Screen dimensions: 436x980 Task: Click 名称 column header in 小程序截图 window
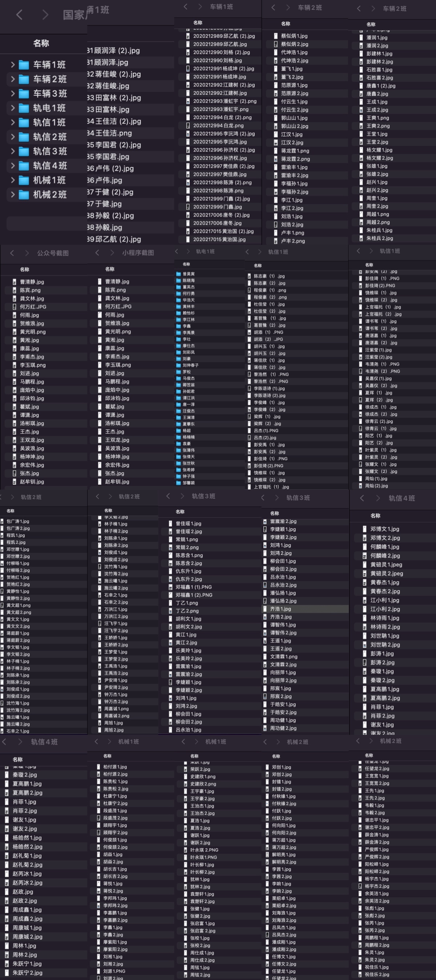point(110,269)
